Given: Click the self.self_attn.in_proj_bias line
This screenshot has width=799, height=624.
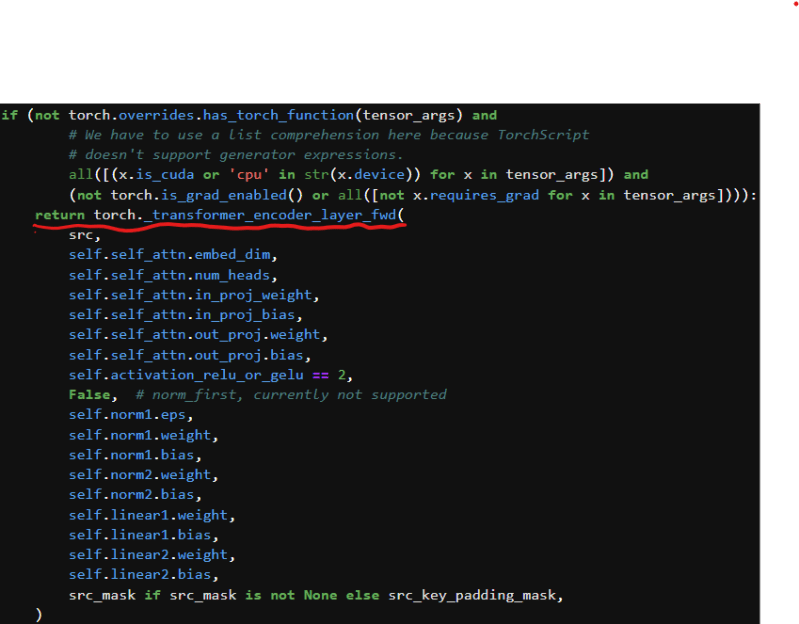Looking at the screenshot, I should (185, 315).
